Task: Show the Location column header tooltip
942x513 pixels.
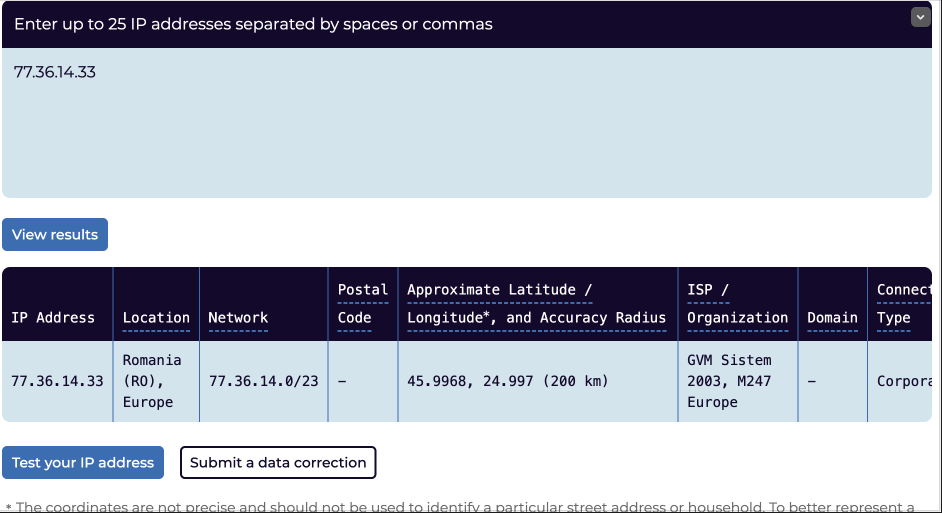Action: tap(156, 318)
